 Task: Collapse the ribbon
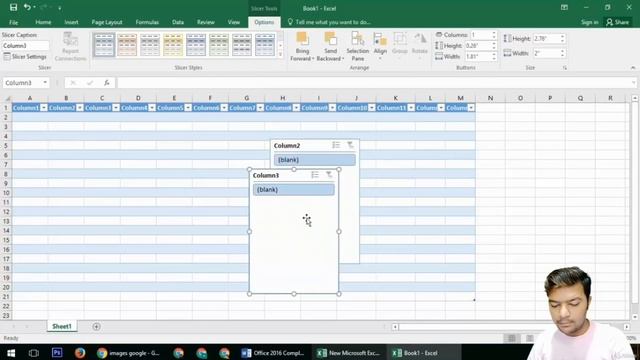633,68
